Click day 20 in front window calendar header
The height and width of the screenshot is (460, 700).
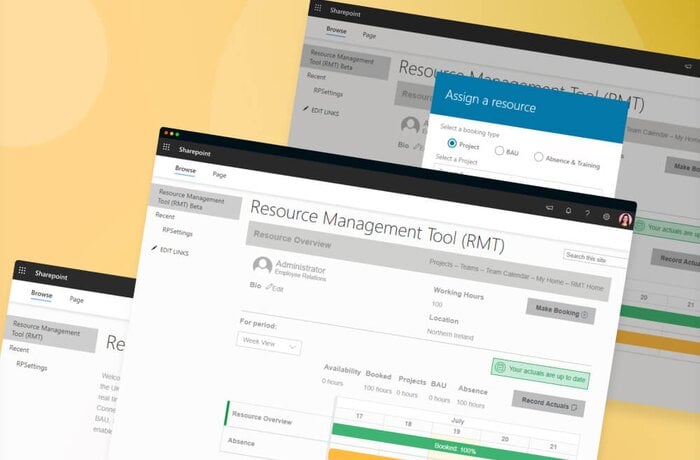pyautogui.click(x=505, y=439)
